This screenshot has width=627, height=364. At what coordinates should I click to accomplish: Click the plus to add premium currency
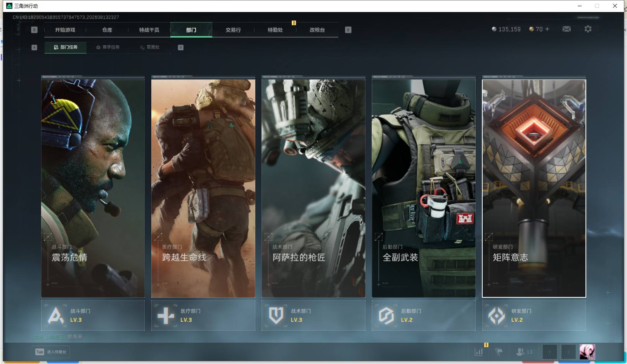click(547, 29)
